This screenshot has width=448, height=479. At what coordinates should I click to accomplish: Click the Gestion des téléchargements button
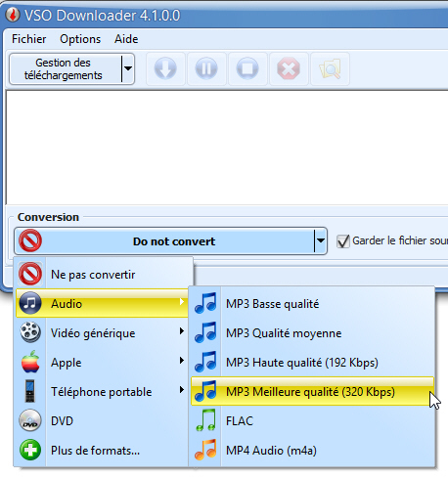tap(66, 68)
